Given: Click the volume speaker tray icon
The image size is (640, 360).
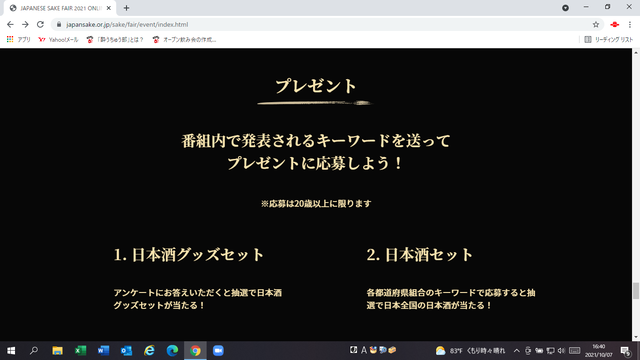Looking at the screenshot, I should (x=561, y=351).
